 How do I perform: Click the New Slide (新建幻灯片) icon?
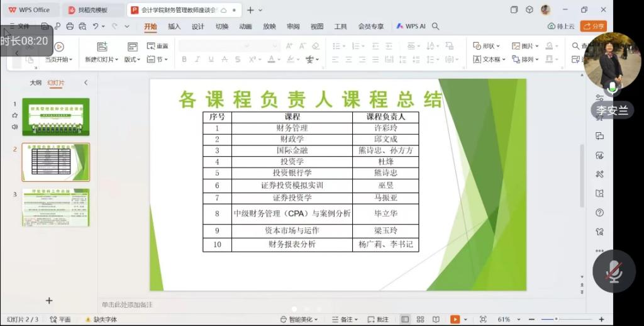point(102,47)
